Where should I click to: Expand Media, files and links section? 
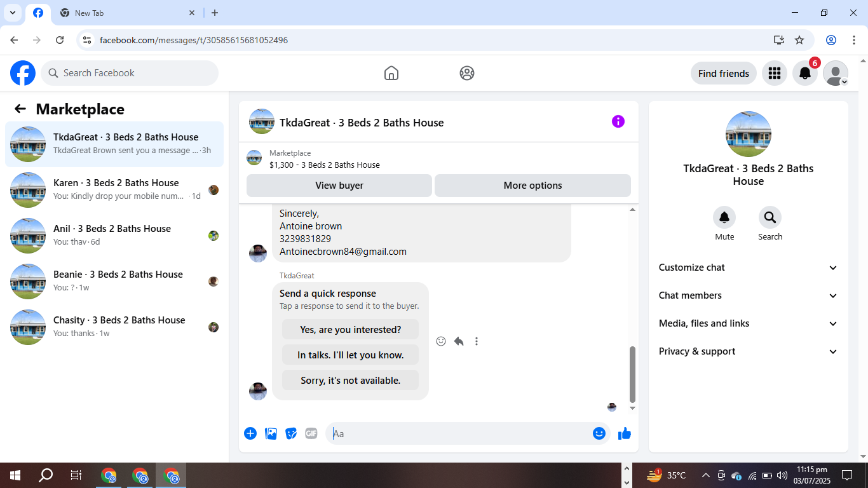point(749,323)
